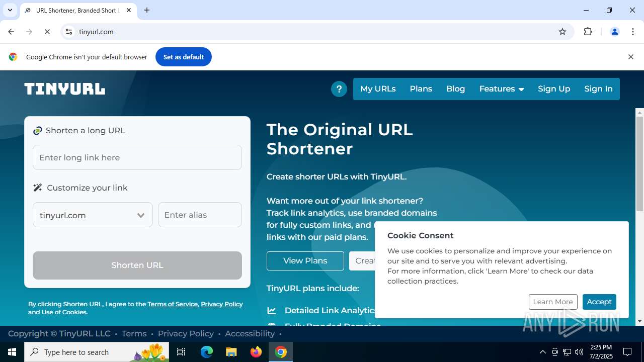Viewport: 644px width, 362px height.
Task: Open Task View in taskbar
Action: click(181, 352)
